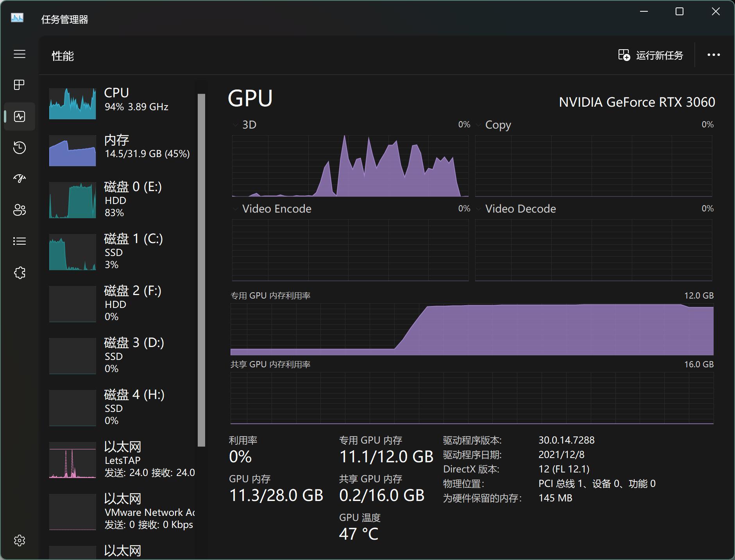This screenshot has height=560, width=735.
Task: Open the three-dots more options menu
Action: [x=714, y=55]
